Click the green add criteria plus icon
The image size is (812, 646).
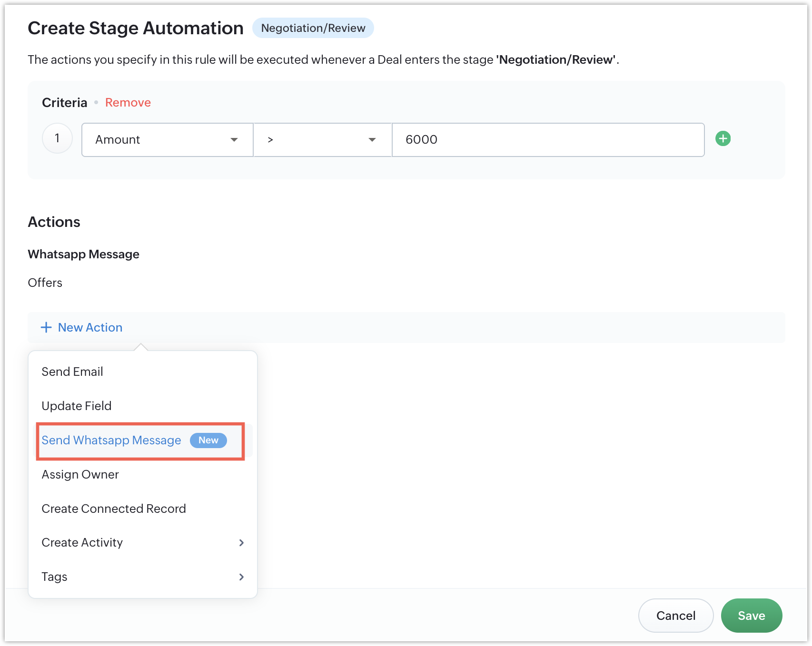point(723,138)
